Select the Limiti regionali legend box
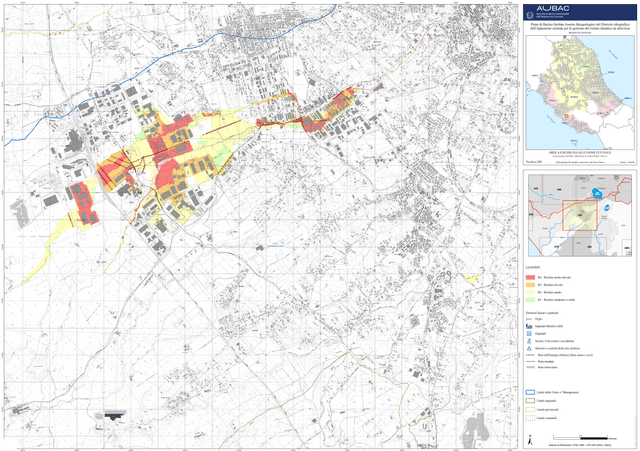 (x=531, y=400)
